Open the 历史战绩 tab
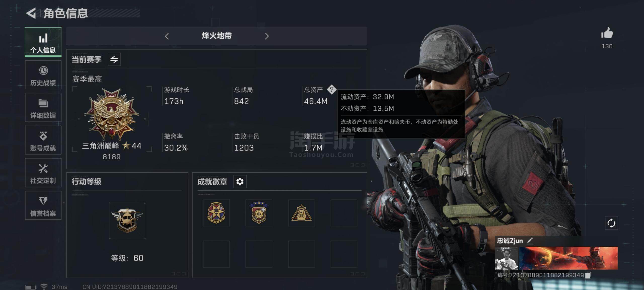This screenshot has height=290, width=644. (x=43, y=75)
